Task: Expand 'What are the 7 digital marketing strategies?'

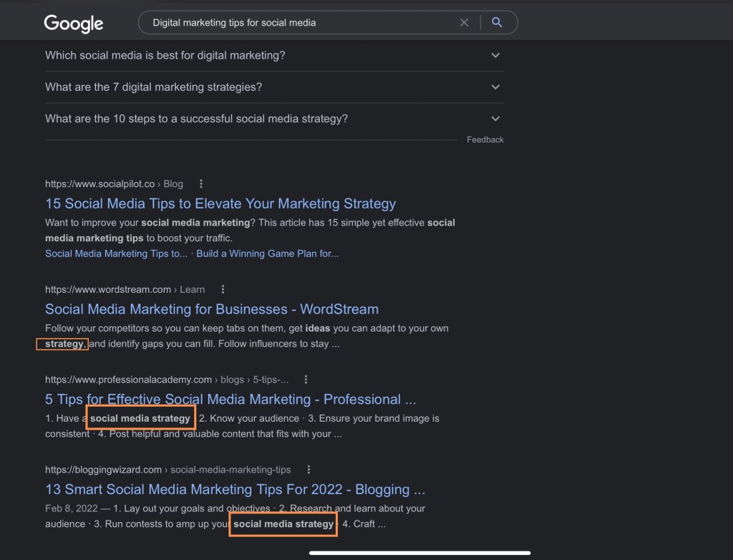Action: 274,87
